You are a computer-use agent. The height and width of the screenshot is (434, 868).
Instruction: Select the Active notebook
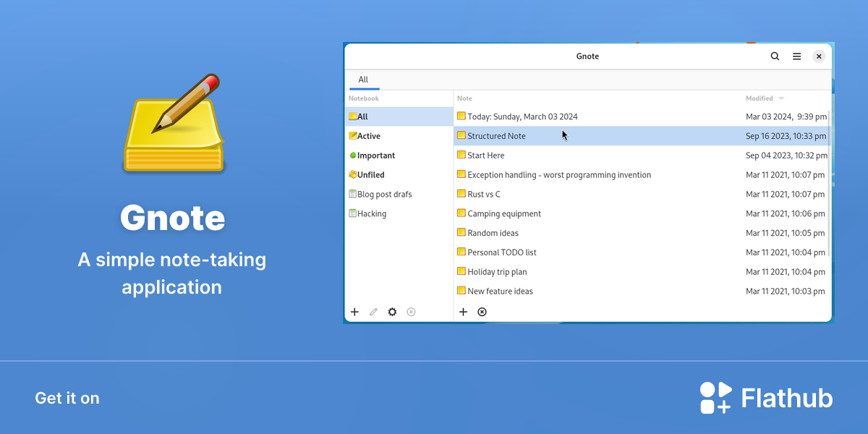pos(399,136)
